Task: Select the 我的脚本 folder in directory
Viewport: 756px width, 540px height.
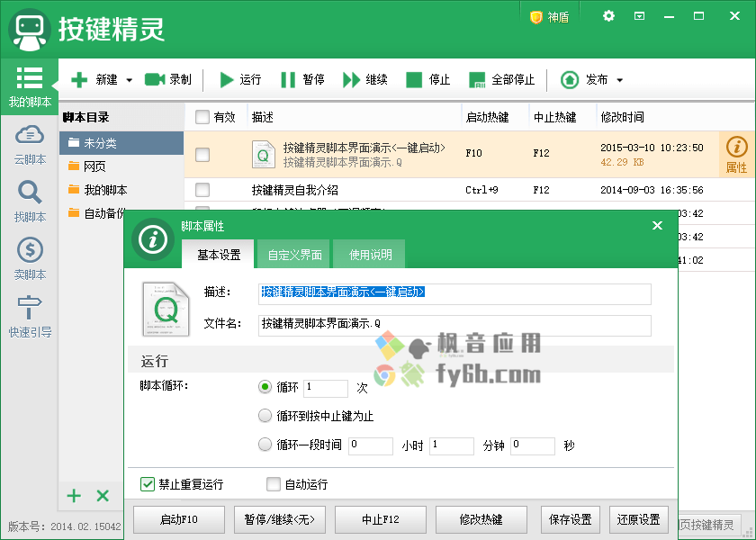Action: click(121, 190)
